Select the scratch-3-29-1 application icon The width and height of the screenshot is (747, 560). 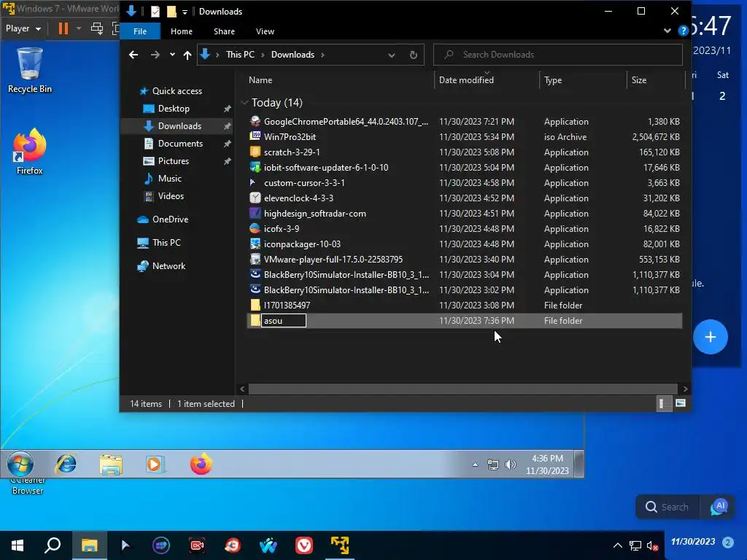click(x=255, y=152)
